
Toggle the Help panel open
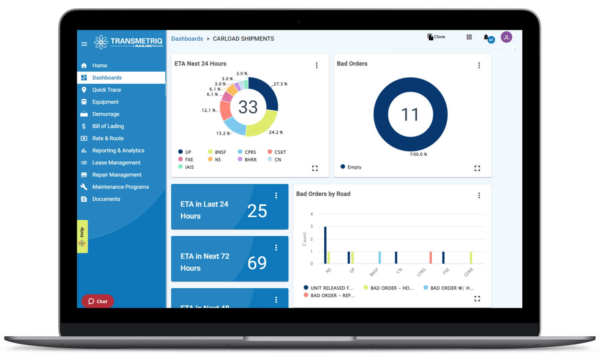[x=81, y=235]
